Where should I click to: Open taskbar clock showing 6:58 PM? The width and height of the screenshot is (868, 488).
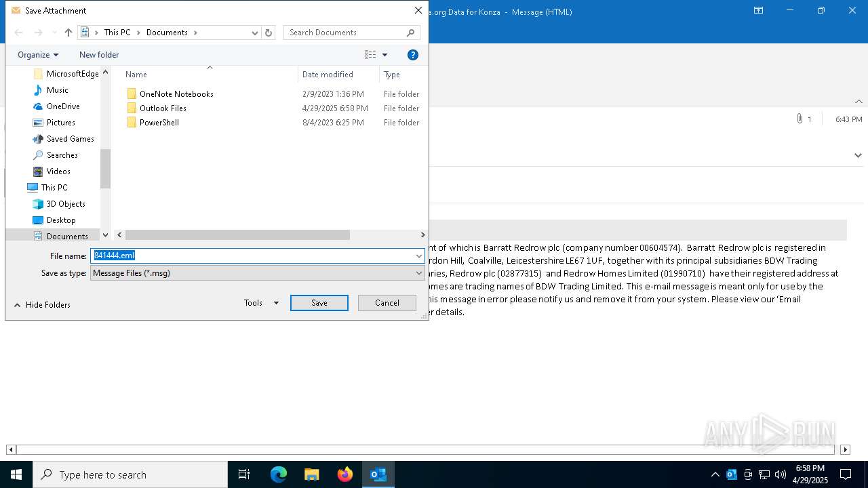click(x=810, y=474)
